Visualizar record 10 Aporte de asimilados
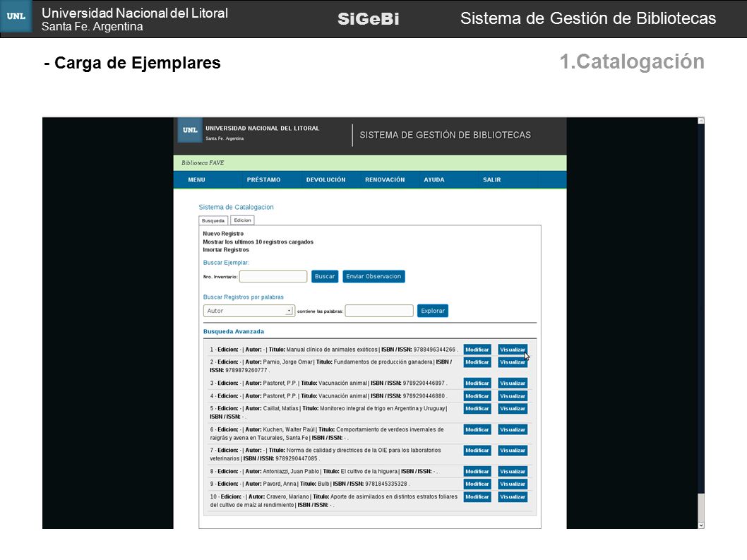747x560 pixels. click(x=513, y=496)
